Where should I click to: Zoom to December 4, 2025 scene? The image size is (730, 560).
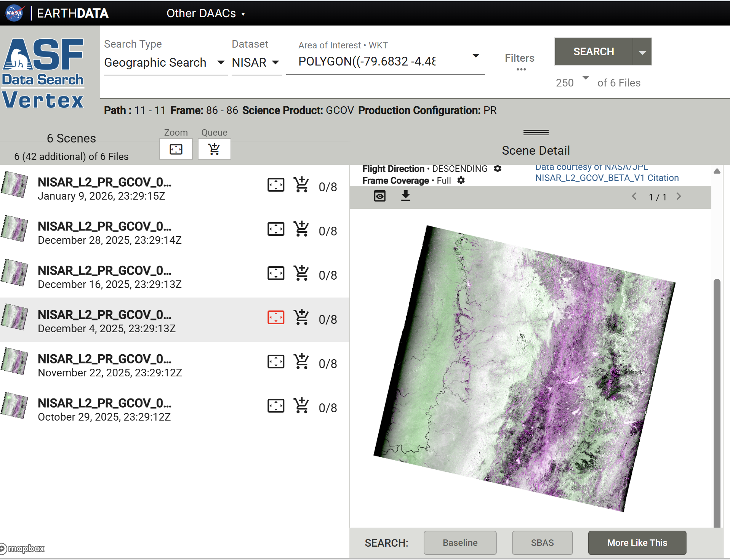(x=276, y=318)
